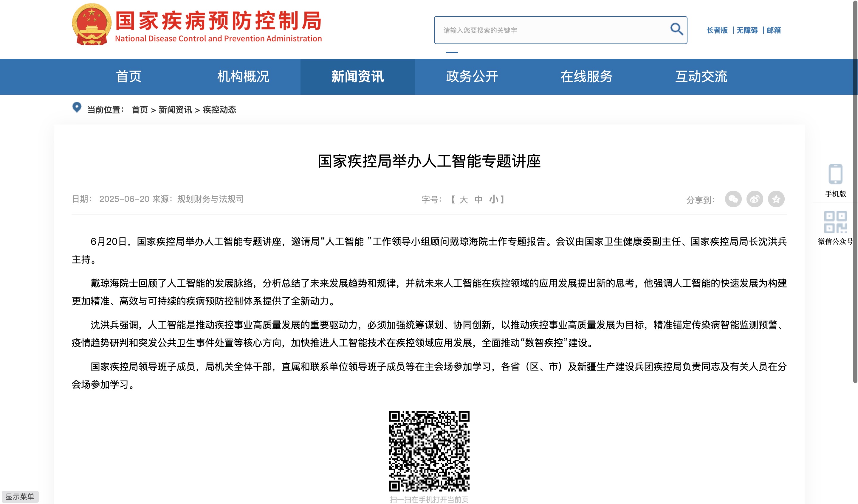Click the location pin icon
This screenshot has width=858, height=504.
point(77,108)
